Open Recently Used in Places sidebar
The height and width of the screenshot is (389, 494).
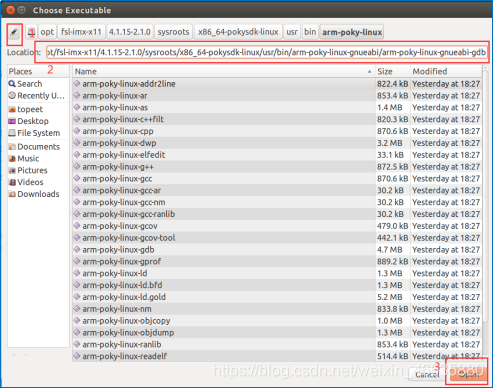(37, 96)
